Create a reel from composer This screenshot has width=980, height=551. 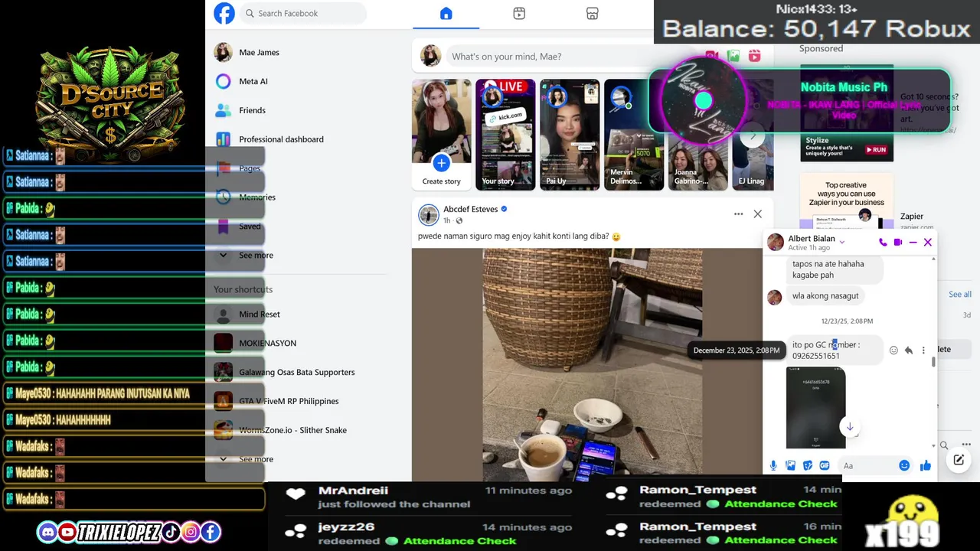pos(755,56)
